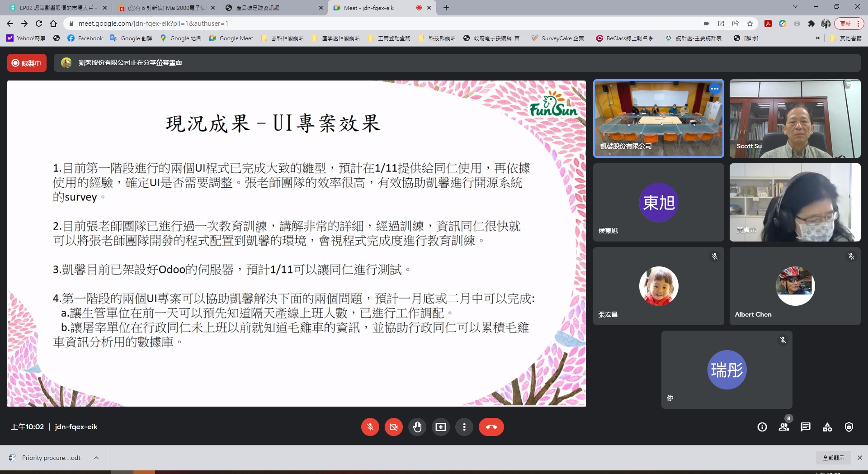Open the chat messages panel
868x474 pixels.
click(806, 427)
